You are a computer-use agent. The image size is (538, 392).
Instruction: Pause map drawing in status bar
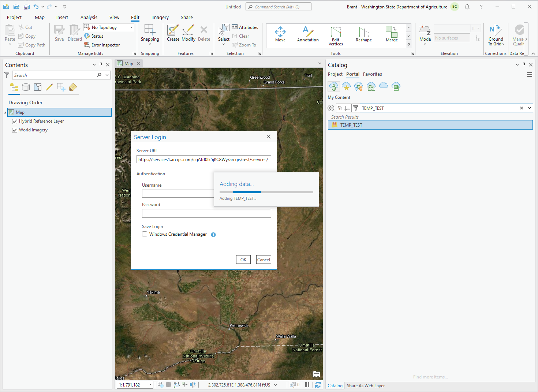coord(307,385)
